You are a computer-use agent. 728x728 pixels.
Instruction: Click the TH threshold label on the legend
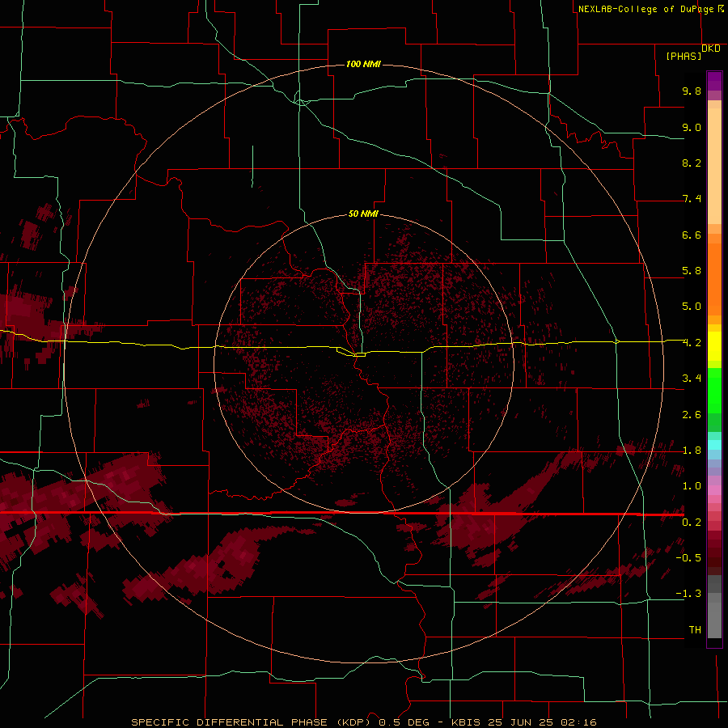click(695, 630)
